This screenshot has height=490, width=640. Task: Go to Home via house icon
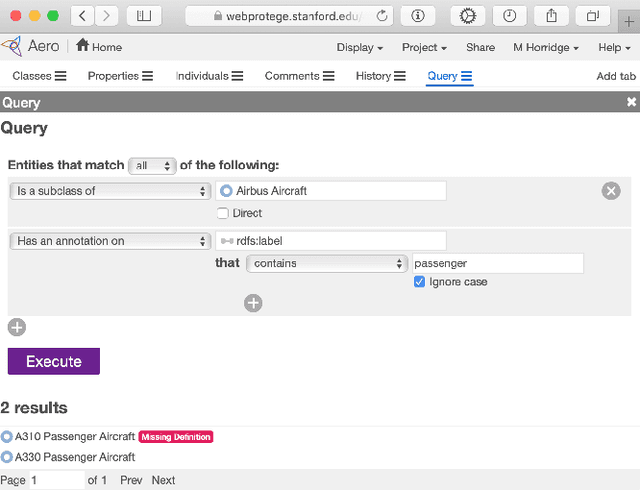click(82, 45)
